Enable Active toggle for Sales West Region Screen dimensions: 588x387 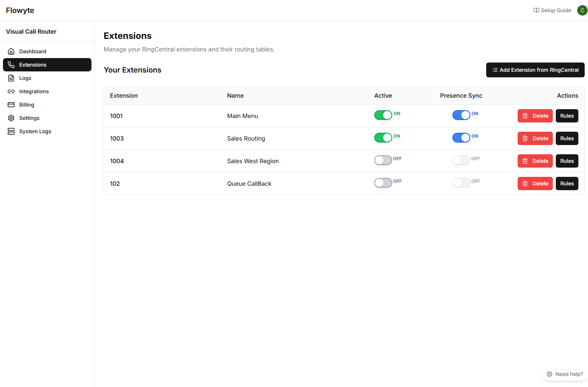383,160
